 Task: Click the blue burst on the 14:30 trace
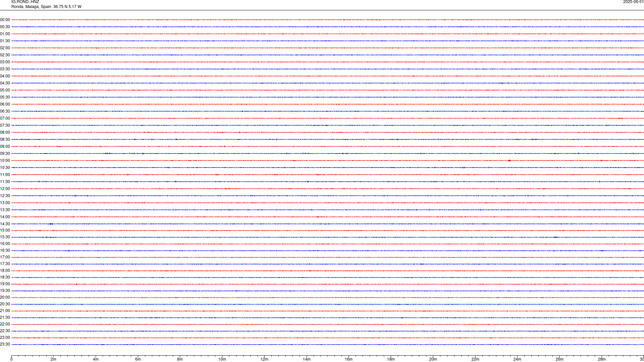51,224
